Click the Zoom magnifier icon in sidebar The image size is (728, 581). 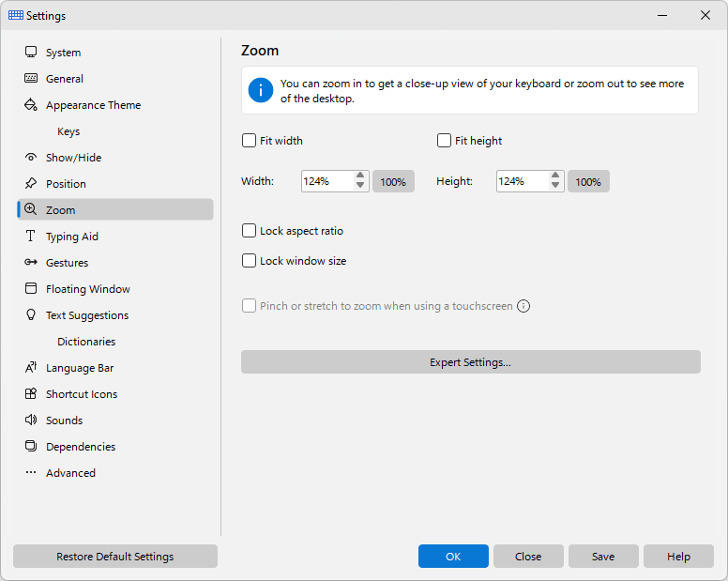[x=31, y=209]
